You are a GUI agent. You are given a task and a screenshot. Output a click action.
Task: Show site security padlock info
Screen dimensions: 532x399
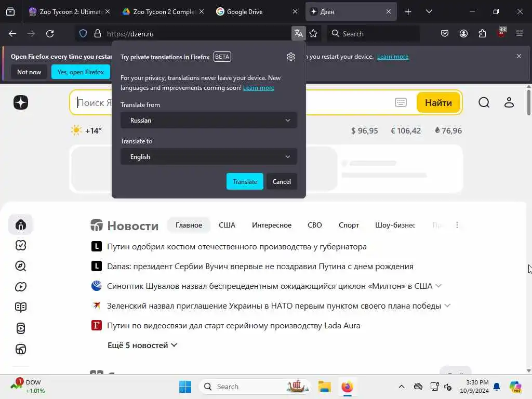97,34
